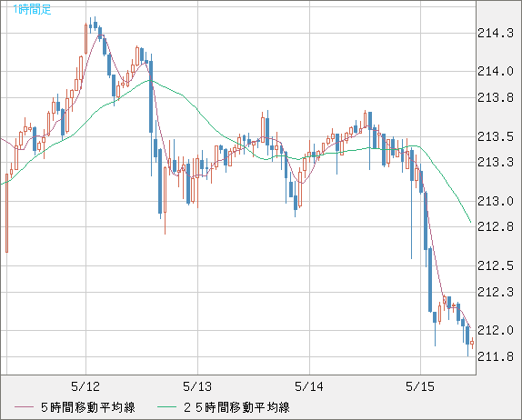Select the 212.0 price axis label
522x420 pixels.
pyautogui.click(x=496, y=331)
